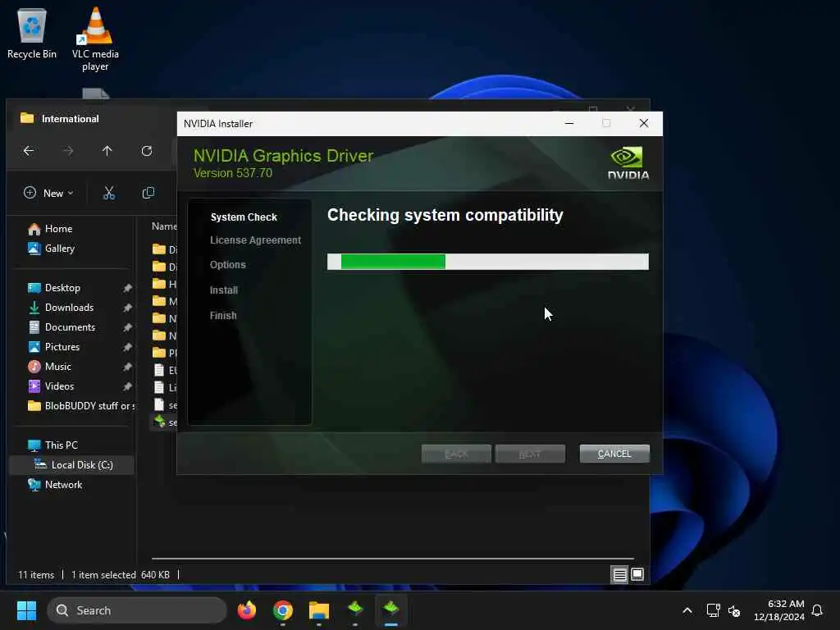This screenshot has height=630, width=840.
Task: Click the taskbar Search box
Action: [x=137, y=610]
